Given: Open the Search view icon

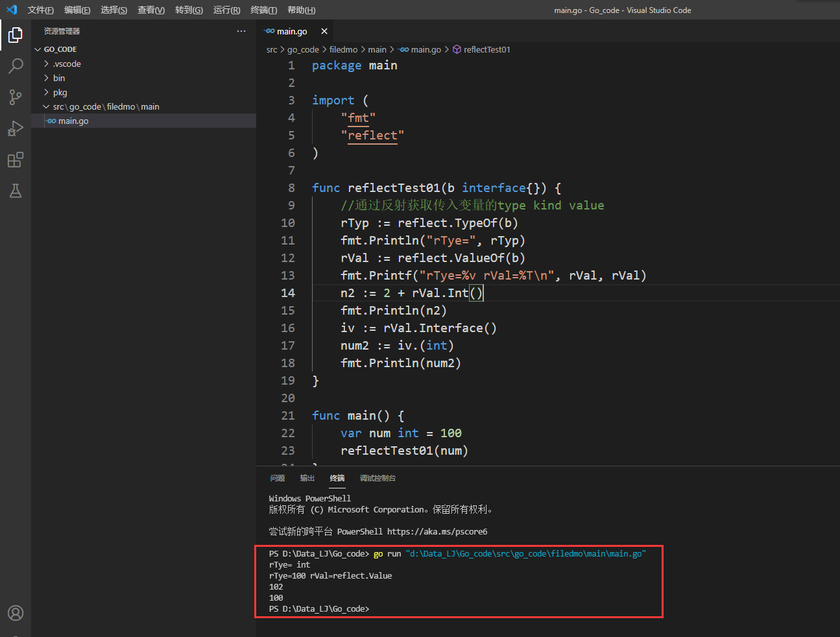Looking at the screenshot, I should point(16,66).
